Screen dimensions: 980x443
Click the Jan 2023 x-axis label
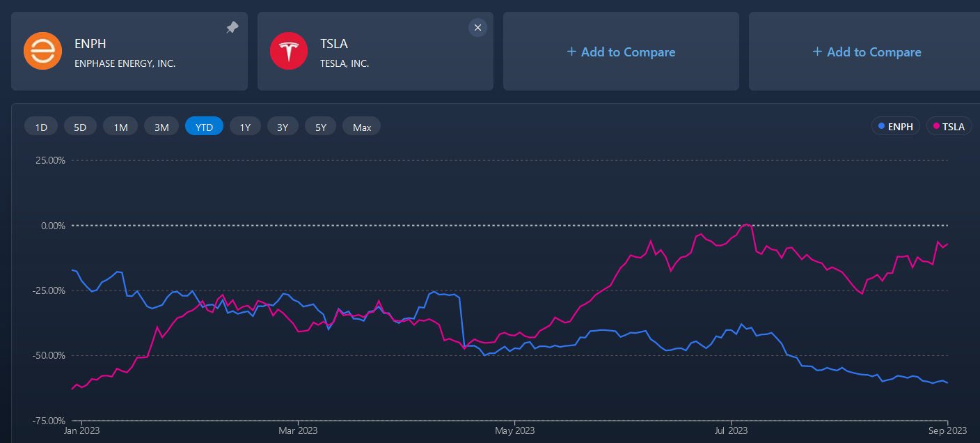point(81,430)
